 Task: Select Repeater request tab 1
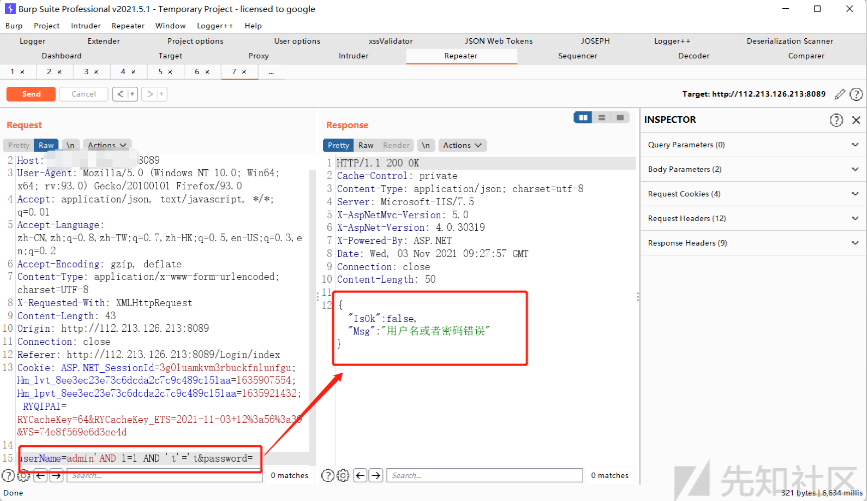(13, 71)
